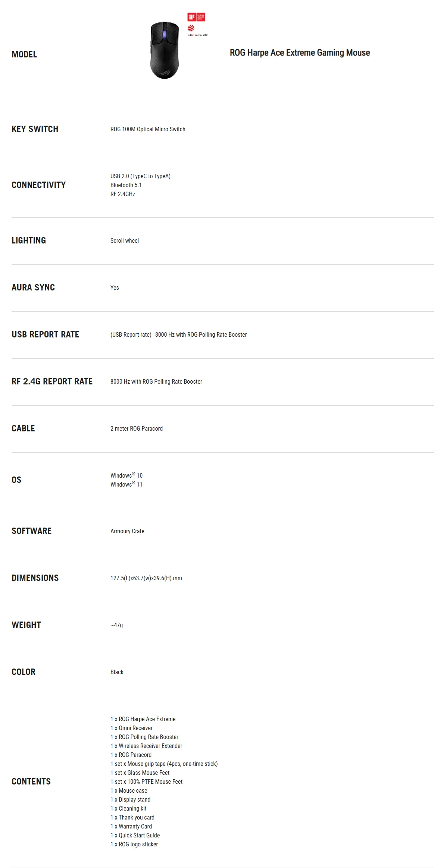Select 2-meter ROG Paracord cable text
The width and height of the screenshot is (434, 868).
pyautogui.click(x=137, y=428)
